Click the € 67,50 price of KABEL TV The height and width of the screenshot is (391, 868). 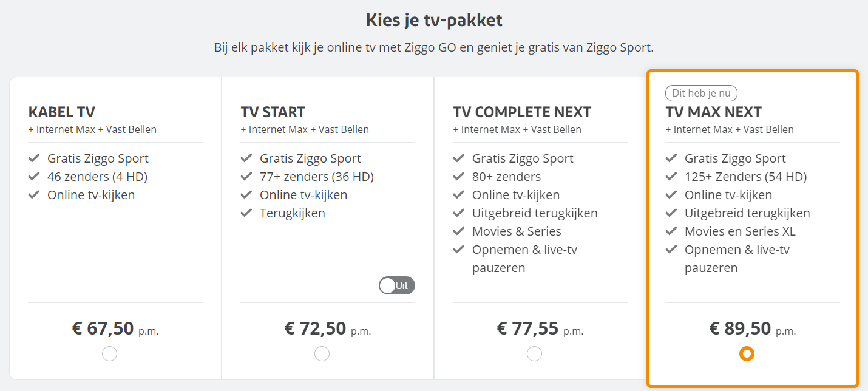point(104,328)
